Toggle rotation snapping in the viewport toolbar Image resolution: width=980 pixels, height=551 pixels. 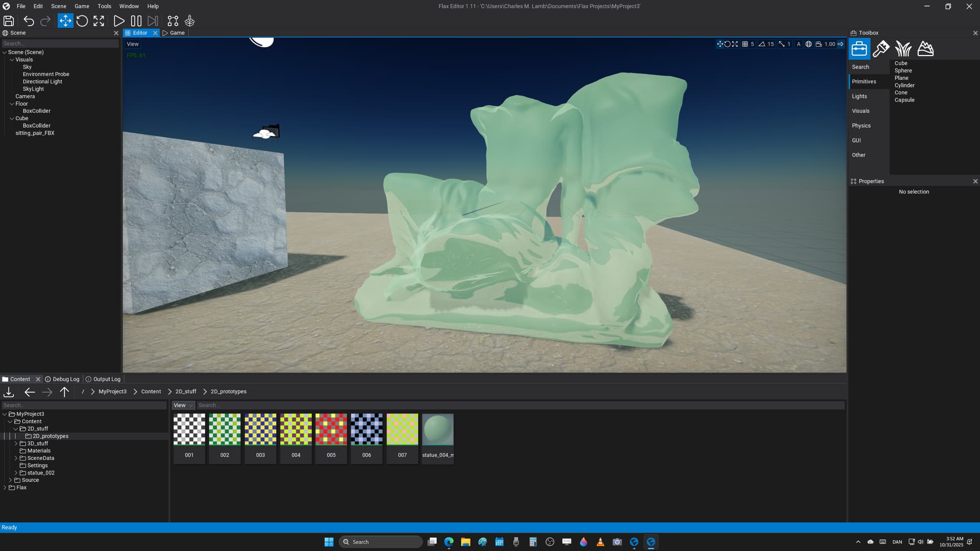762,44
